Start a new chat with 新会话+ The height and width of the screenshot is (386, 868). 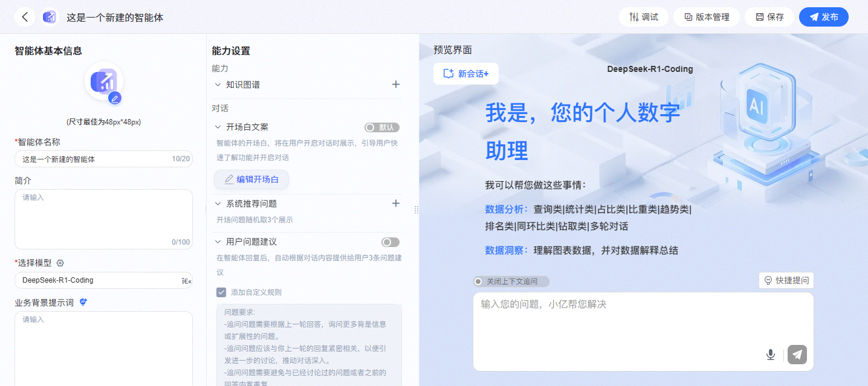[465, 73]
